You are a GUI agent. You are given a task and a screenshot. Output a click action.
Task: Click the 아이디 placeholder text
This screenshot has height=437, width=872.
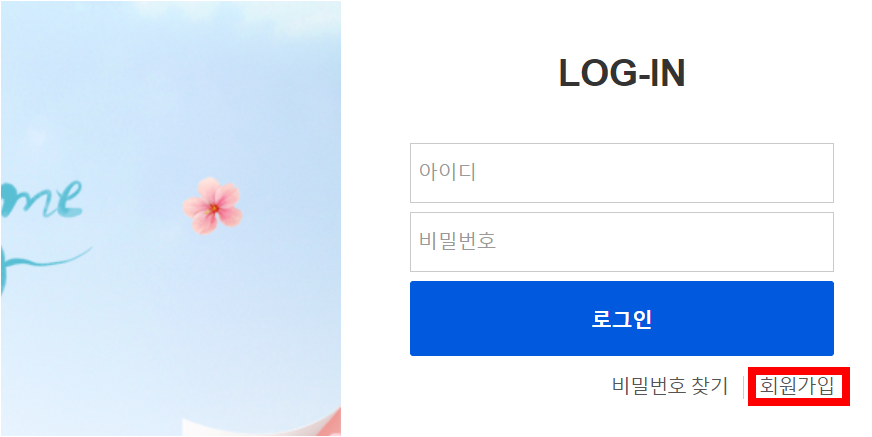[447, 172]
